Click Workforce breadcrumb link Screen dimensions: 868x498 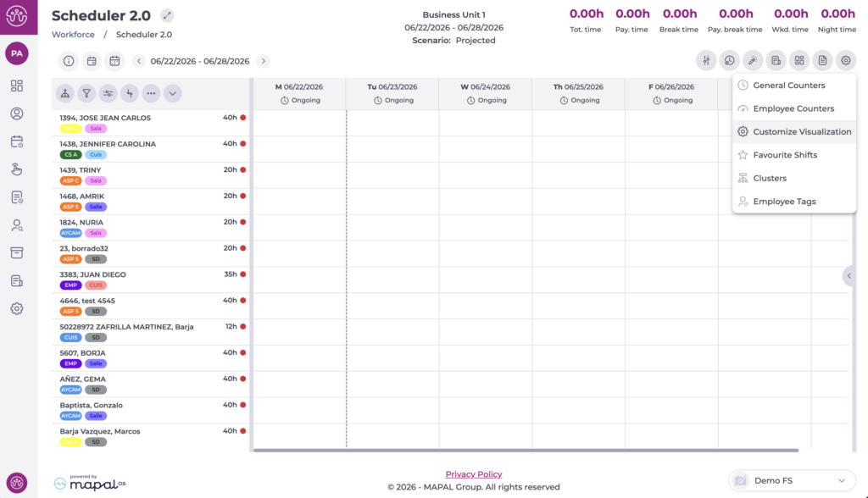pos(73,35)
